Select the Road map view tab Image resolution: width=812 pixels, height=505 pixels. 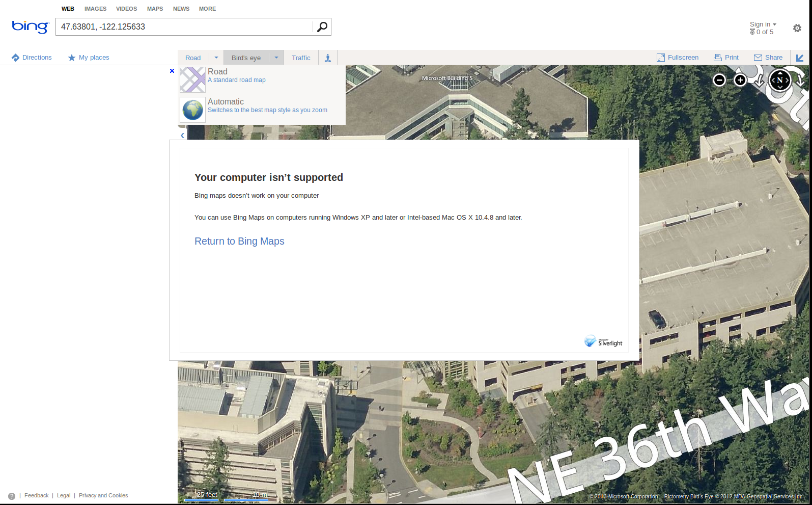193,58
